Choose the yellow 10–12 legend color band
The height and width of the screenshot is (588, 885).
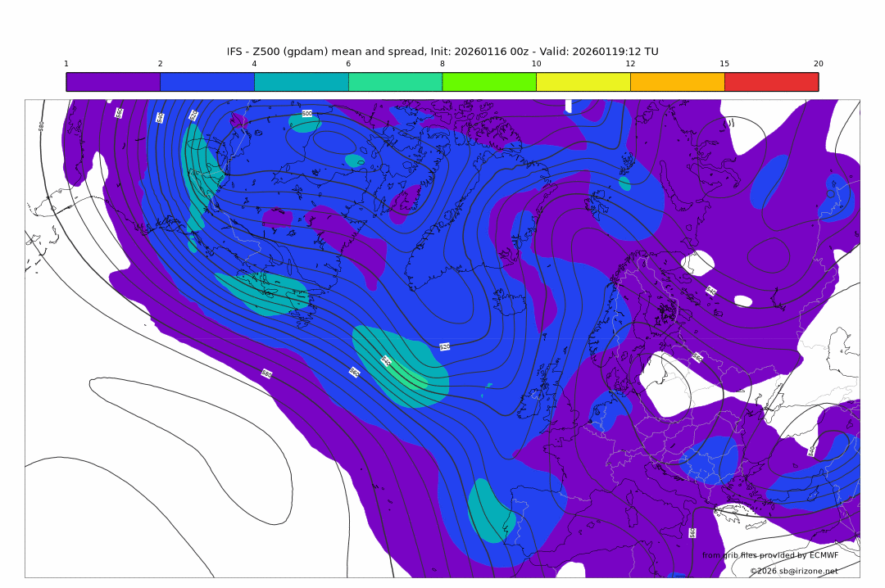[x=583, y=82]
